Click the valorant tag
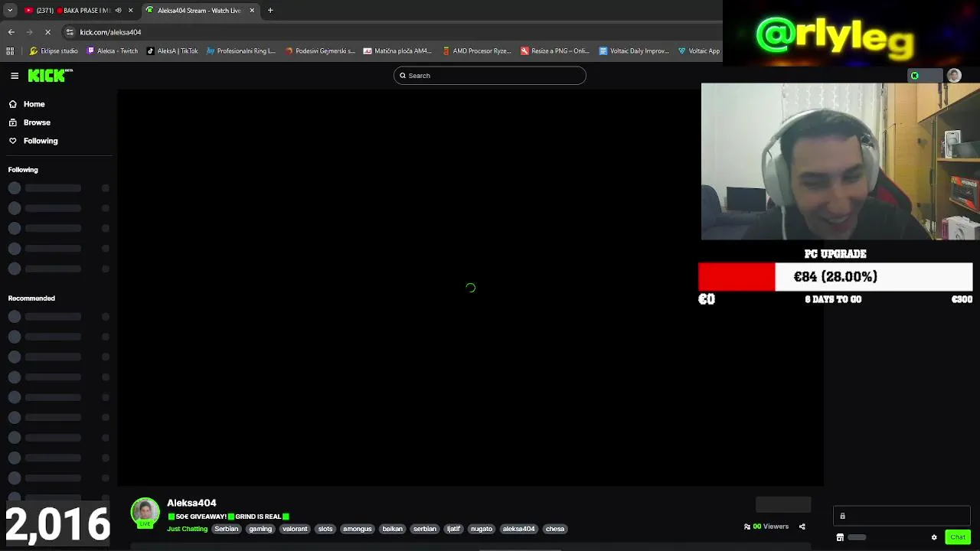 295,529
